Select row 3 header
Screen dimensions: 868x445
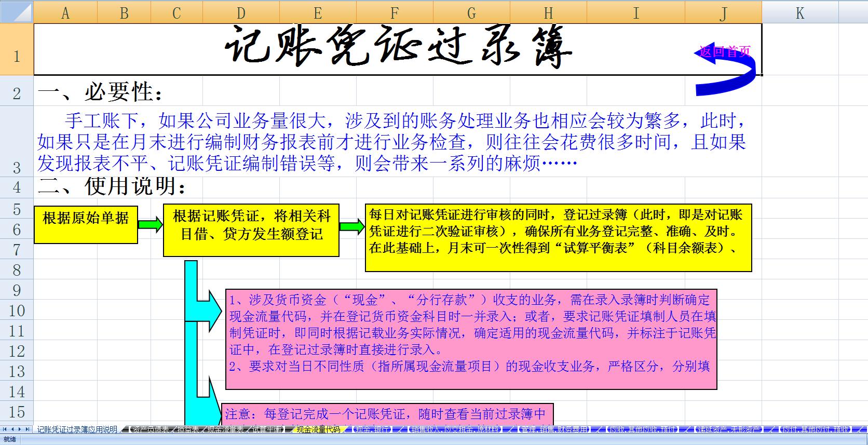(x=17, y=141)
